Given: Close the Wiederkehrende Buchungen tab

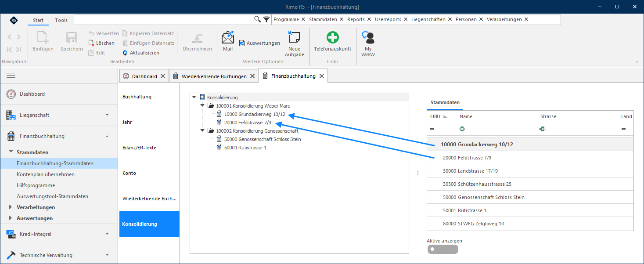Looking at the screenshot, I should (x=252, y=76).
